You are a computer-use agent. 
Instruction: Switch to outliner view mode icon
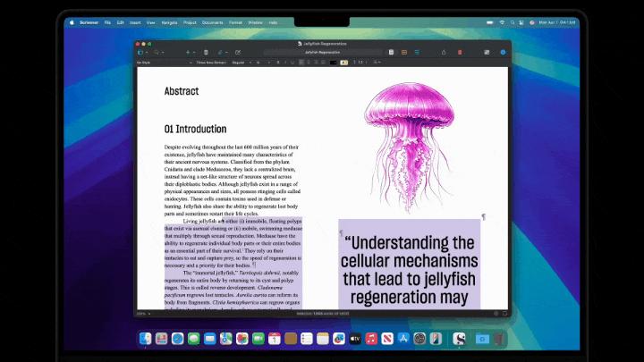(415, 53)
